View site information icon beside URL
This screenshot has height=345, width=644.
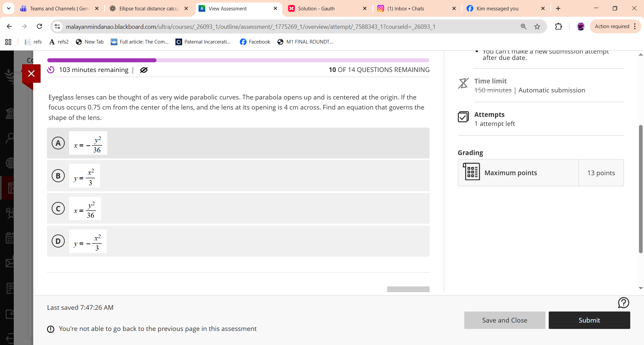pos(57,26)
